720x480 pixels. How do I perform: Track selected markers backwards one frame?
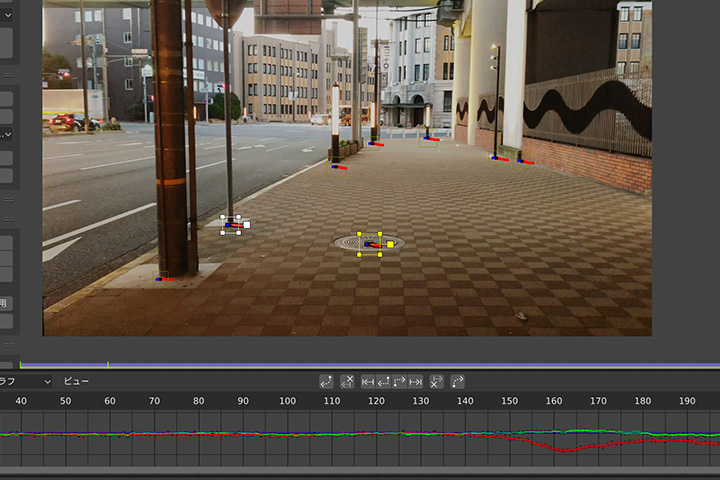click(384, 381)
